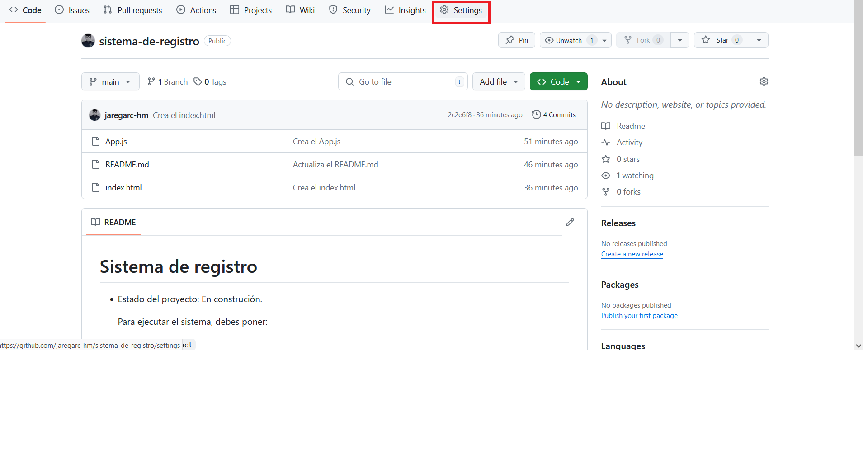
Task: View the 0 forks link
Action: [621, 192]
